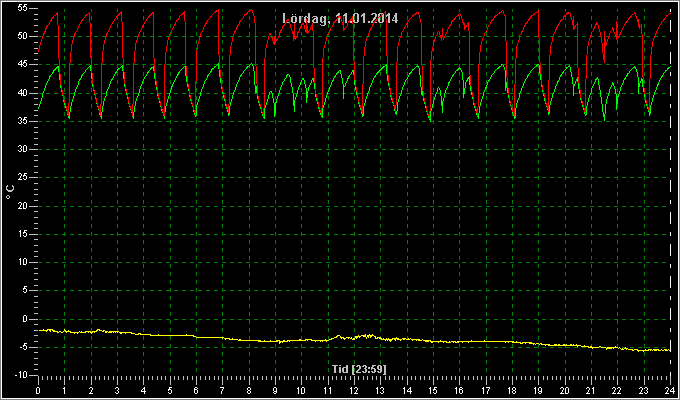The image size is (680, 400).
Task: Select hour 3 on the time axis
Action: point(117,389)
